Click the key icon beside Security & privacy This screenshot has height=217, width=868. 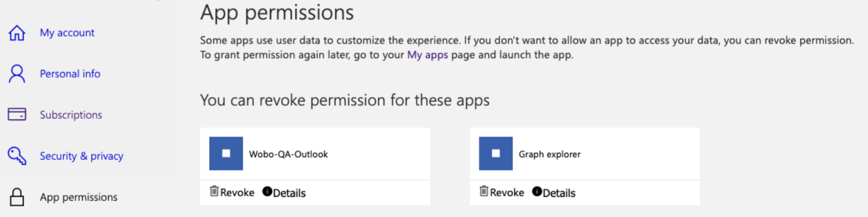[17, 156]
